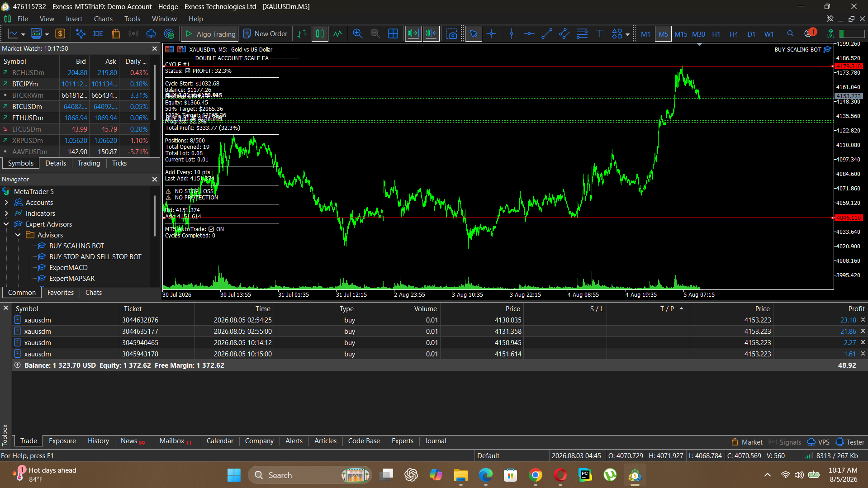This screenshot has width=868, height=488.
Task: Open the cloud hosting VPS toolbar icon
Action: pos(151,34)
